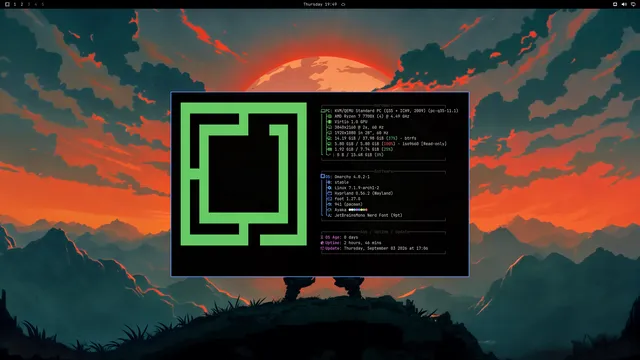Click the terminal icon beside foot 1.27.0
Screen dimensions: 640x360
329,199
